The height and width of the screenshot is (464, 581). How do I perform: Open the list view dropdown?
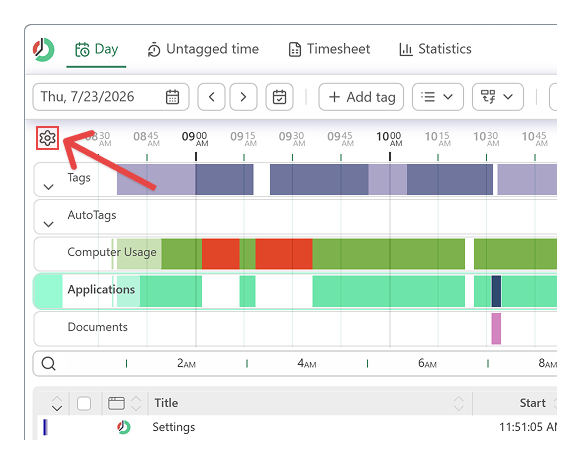click(x=438, y=97)
